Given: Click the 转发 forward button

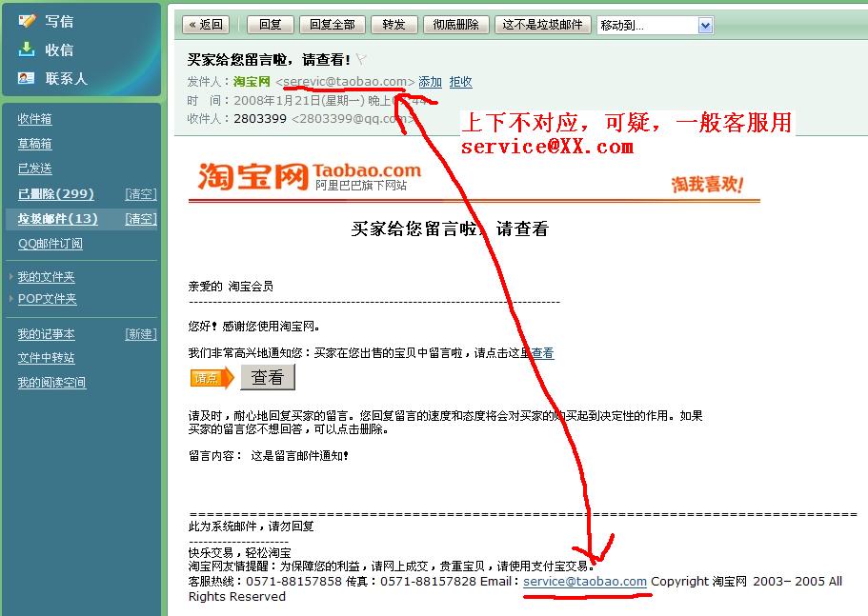Looking at the screenshot, I should click(394, 25).
